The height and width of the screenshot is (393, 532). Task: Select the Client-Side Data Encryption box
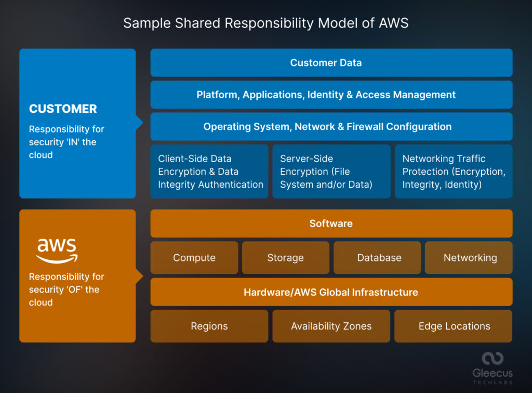tap(209, 172)
